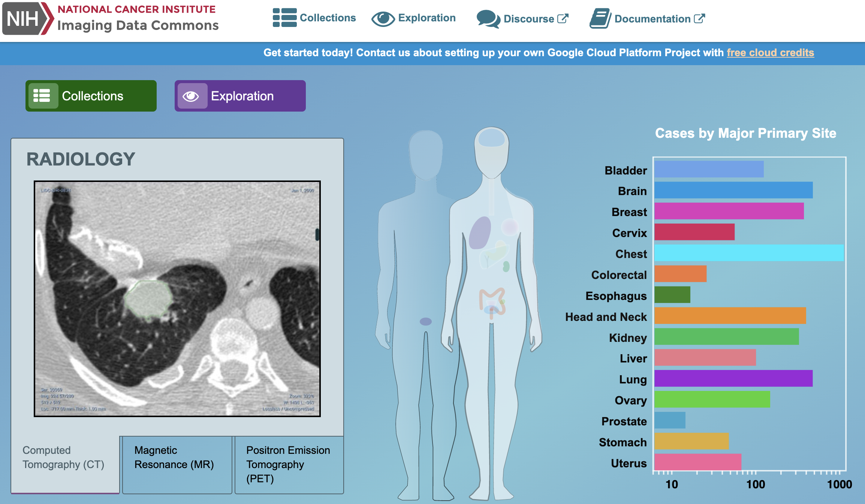Click external-link icon beside Documentation
This screenshot has width=865, height=504.
[699, 19]
